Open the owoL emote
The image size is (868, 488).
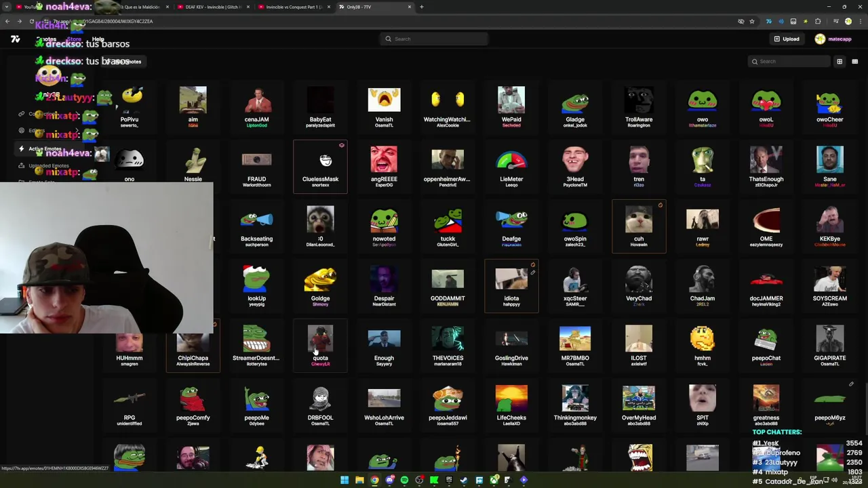click(x=766, y=107)
